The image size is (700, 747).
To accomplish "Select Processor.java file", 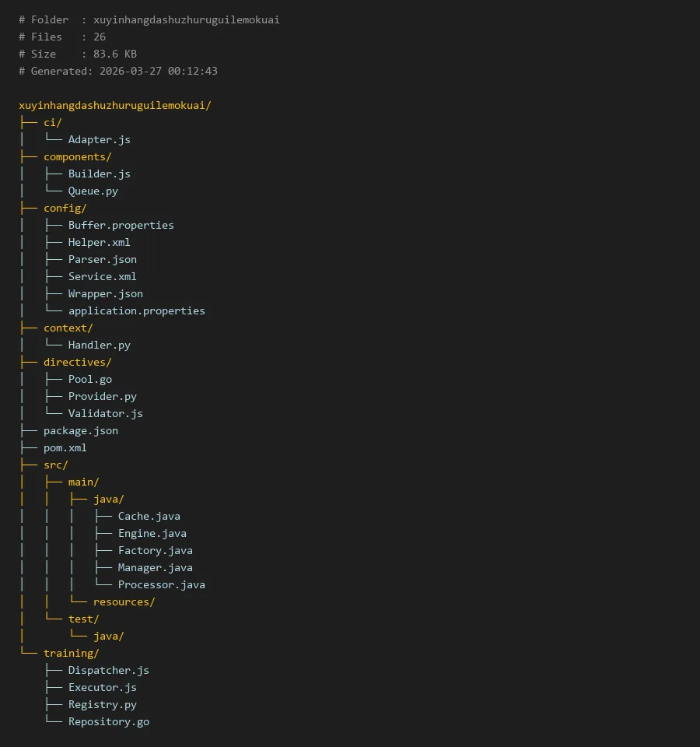I will pyautogui.click(x=161, y=584).
